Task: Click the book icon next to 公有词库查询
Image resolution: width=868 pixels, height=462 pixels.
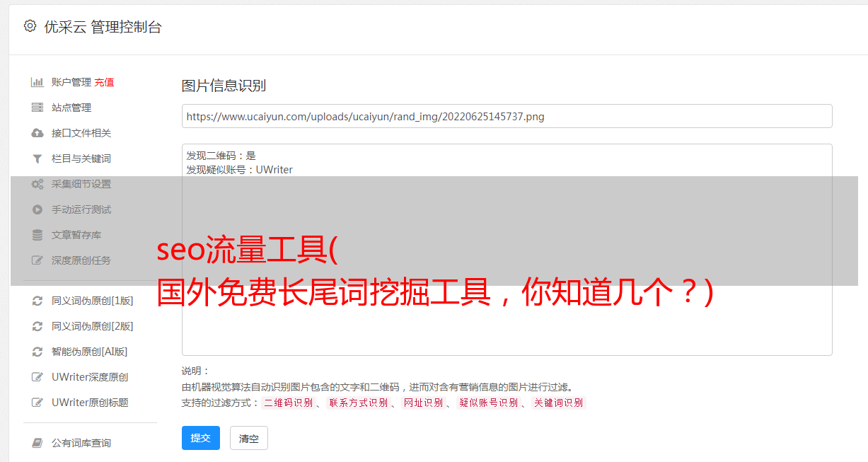Action: pos(37,443)
